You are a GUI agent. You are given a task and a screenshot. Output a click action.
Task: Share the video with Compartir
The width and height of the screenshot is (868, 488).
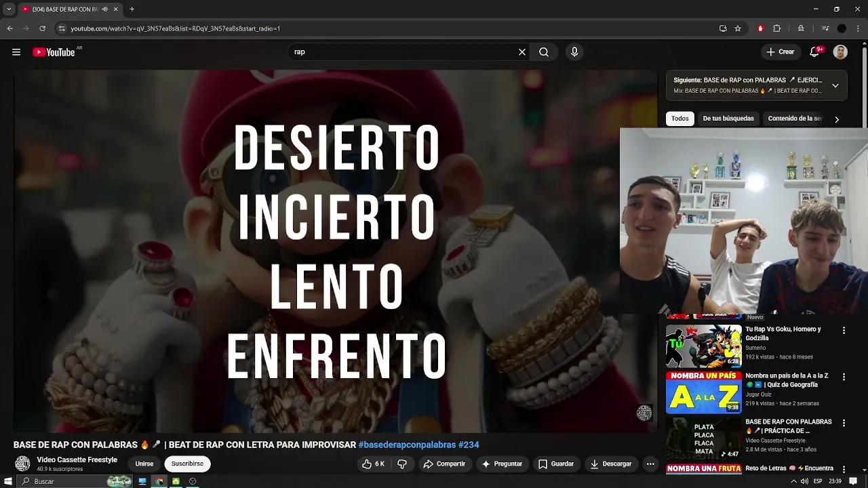pyautogui.click(x=444, y=464)
